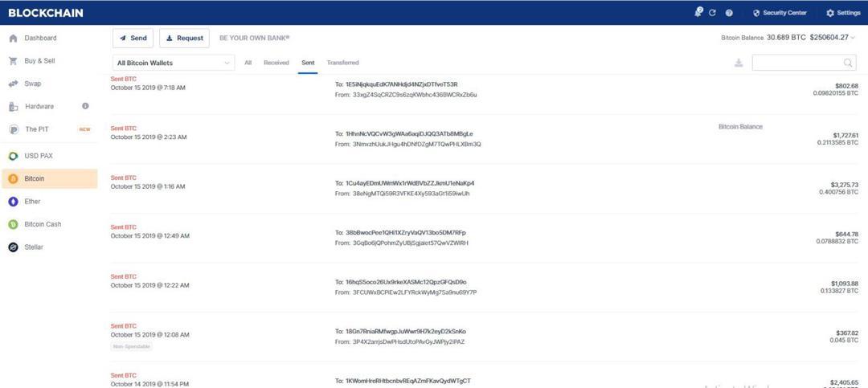This screenshot has height=388, width=868.
Task: Click the $644.78 amount
Action: [x=846, y=234]
